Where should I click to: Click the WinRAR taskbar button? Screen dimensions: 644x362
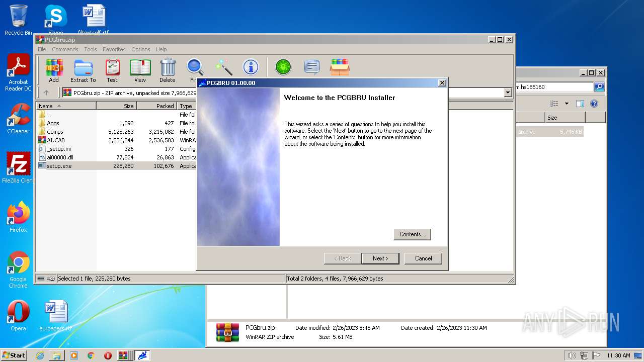(124, 355)
